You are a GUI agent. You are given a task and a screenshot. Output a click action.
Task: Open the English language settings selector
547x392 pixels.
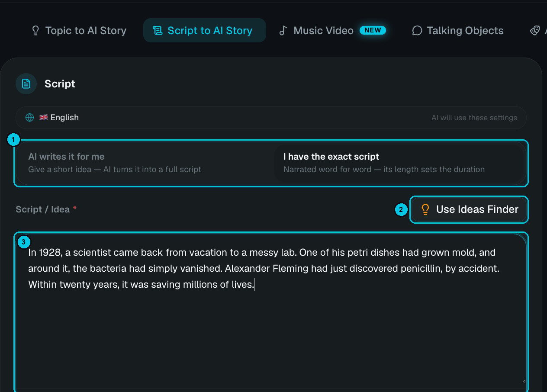[x=271, y=118]
